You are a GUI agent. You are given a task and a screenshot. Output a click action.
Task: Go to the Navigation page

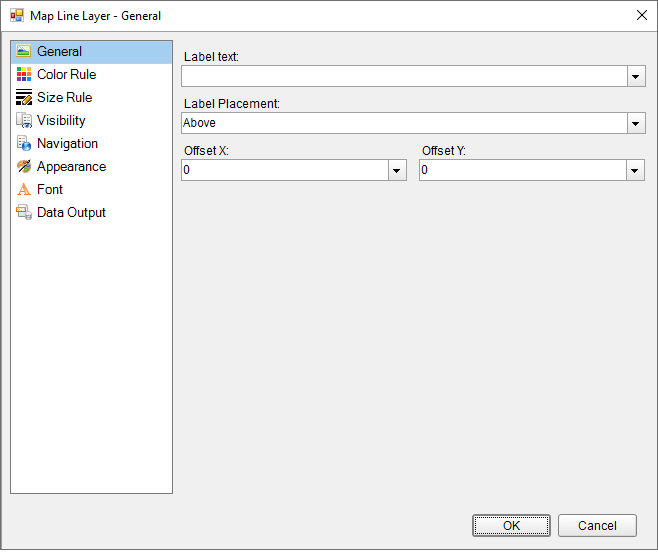91,143
